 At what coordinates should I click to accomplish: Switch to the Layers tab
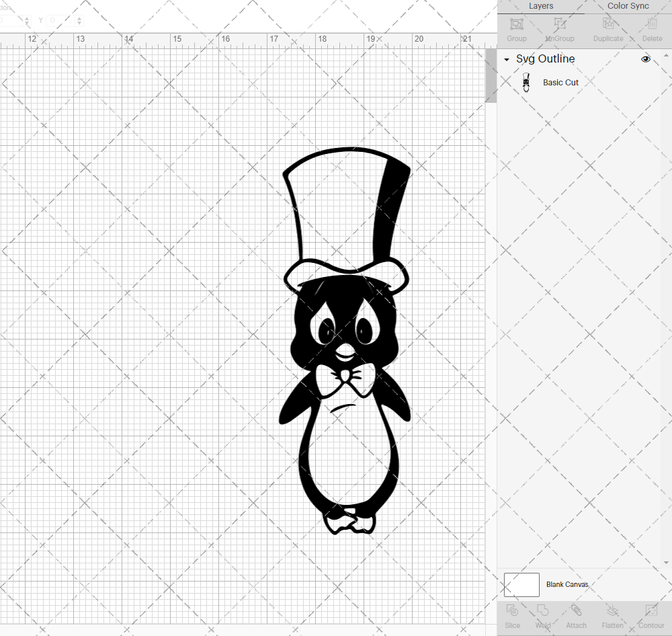click(x=541, y=6)
